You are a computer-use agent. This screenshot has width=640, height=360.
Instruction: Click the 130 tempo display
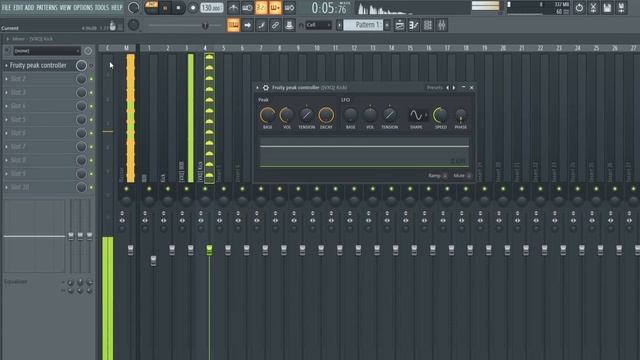211,8
